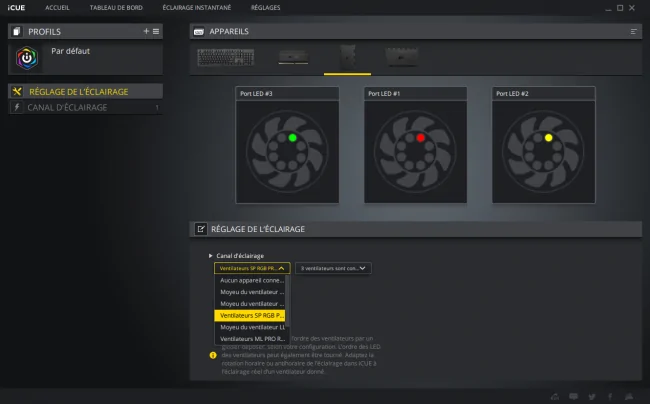
Task: Open the Appareils panel options icon
Action: click(x=633, y=31)
